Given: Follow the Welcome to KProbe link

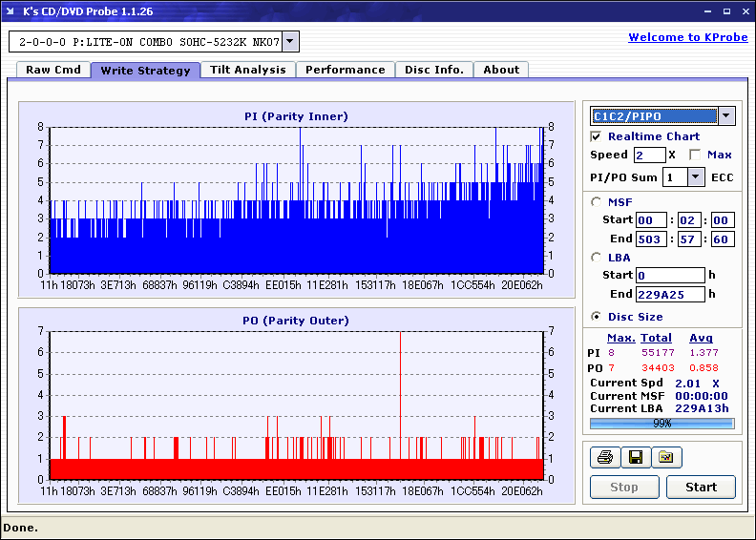Looking at the screenshot, I should pyautogui.click(x=686, y=37).
